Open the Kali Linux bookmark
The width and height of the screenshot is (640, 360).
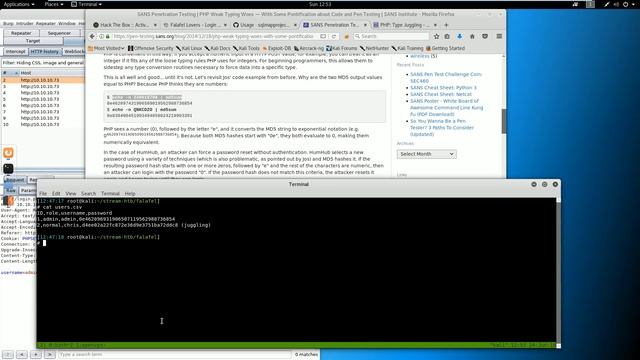189,48
